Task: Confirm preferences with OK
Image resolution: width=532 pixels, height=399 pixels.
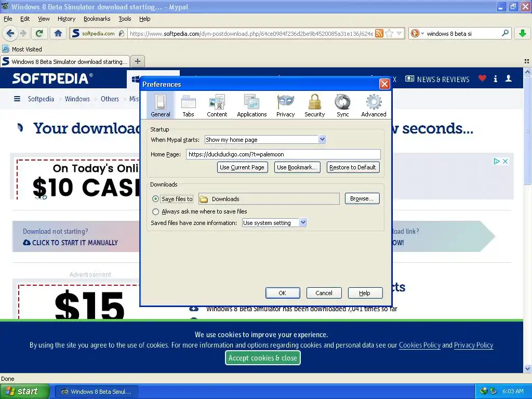Action: (282, 293)
